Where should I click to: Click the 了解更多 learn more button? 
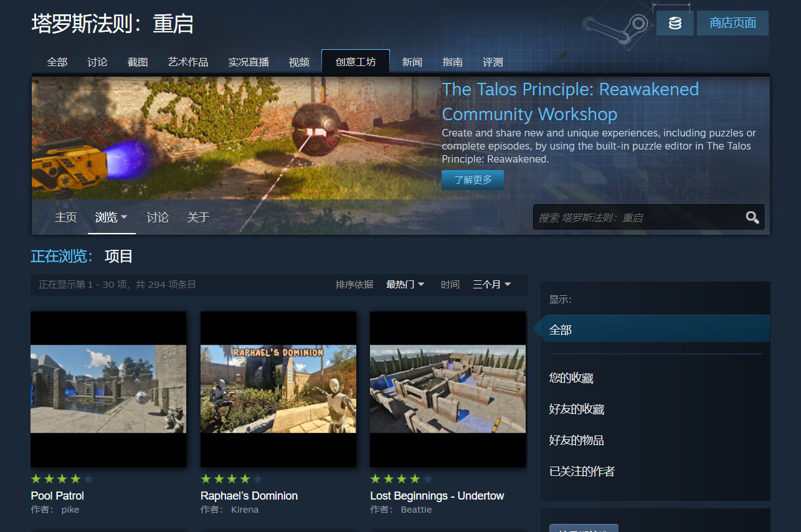[473, 179]
